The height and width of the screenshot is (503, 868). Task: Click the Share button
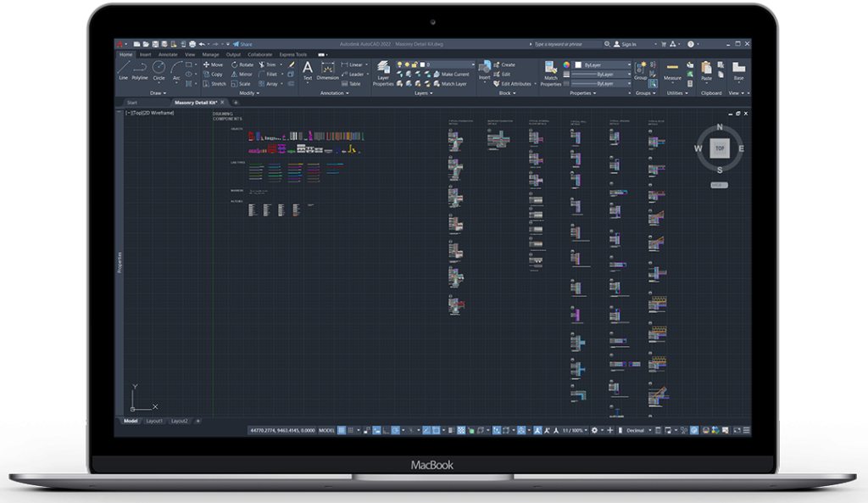242,44
